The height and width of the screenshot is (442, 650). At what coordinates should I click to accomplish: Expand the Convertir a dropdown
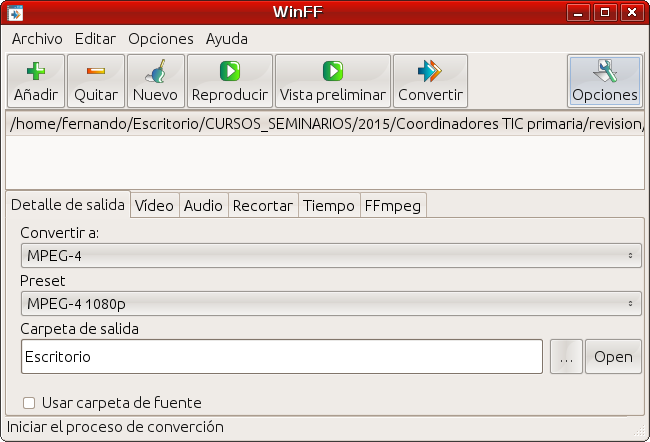331,255
